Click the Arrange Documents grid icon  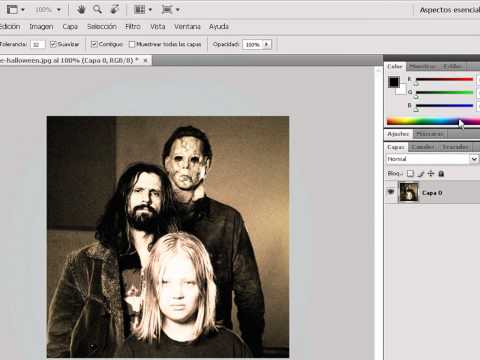click(139, 9)
